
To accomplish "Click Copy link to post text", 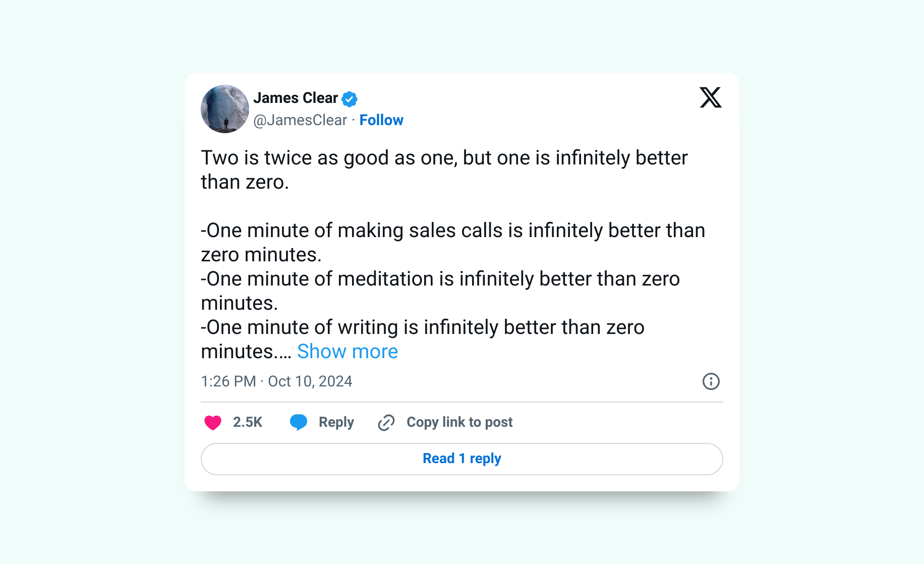I will point(459,422).
